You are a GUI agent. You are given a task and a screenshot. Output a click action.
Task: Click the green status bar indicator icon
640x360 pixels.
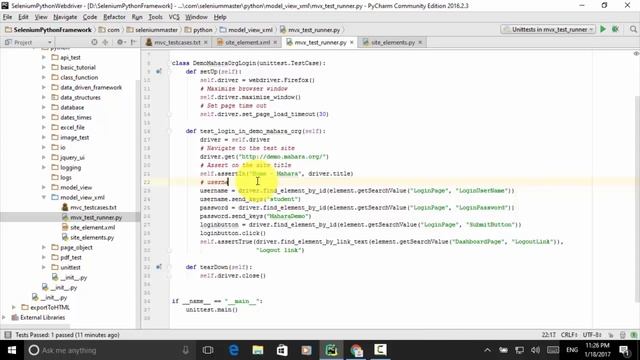633,335
